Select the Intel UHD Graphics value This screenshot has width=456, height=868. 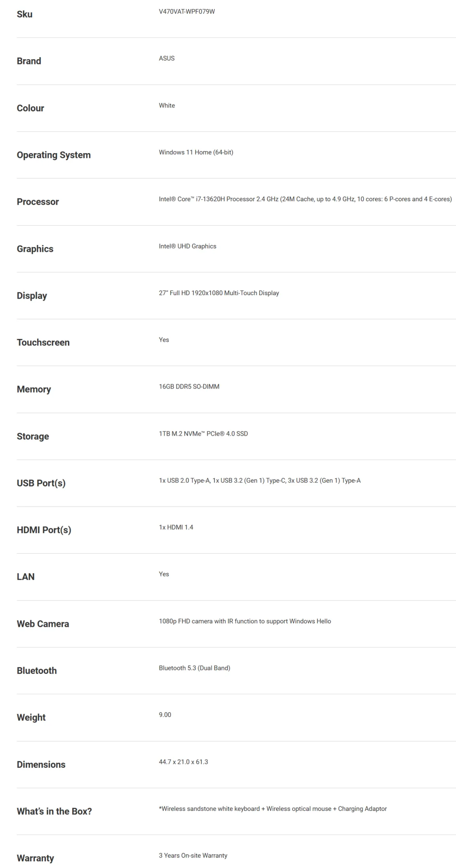[x=188, y=246]
